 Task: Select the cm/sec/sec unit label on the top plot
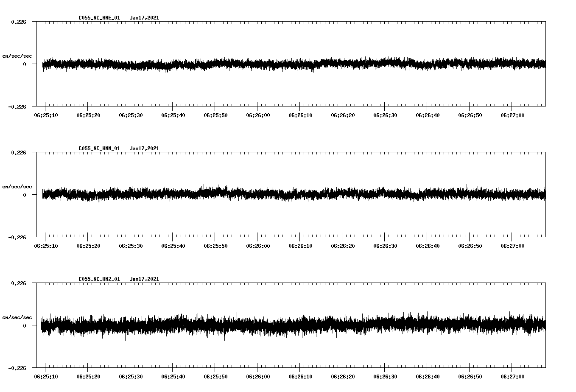pyautogui.click(x=17, y=56)
